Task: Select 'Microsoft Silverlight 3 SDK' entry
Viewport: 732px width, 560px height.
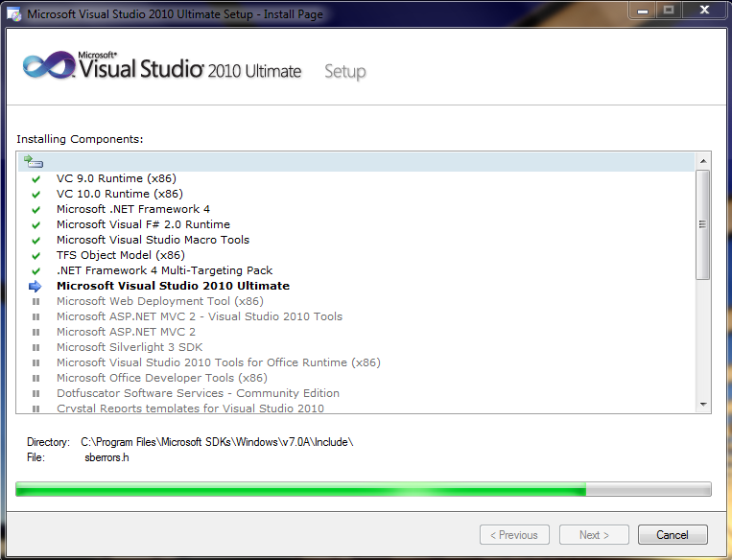Action: pos(130,347)
